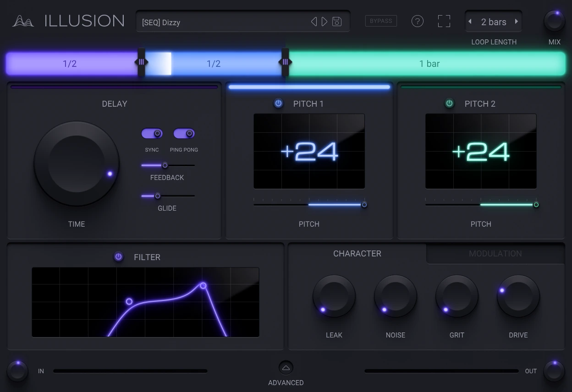Click the OUT gain knob

coord(555,371)
